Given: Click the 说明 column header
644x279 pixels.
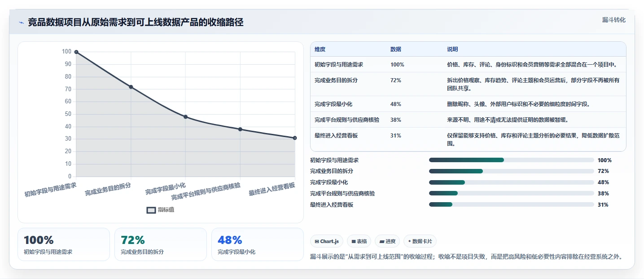Looking at the screenshot, I should tap(452, 49).
